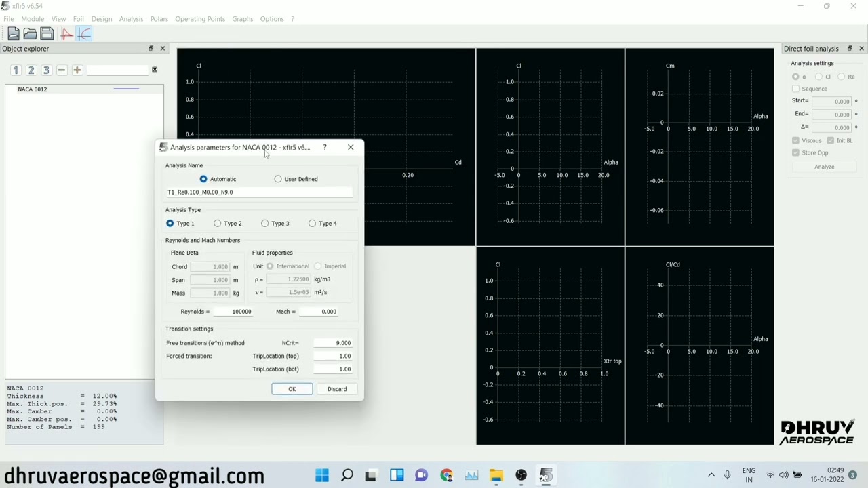Select User Defined analysis name
Screen dimensions: 868x488
click(296, 179)
